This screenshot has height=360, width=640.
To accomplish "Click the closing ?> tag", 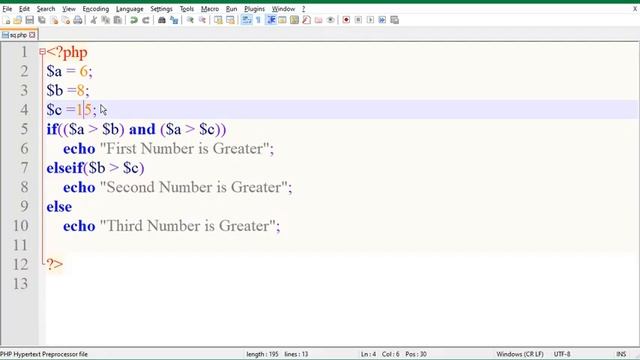I will click(x=55, y=264).
